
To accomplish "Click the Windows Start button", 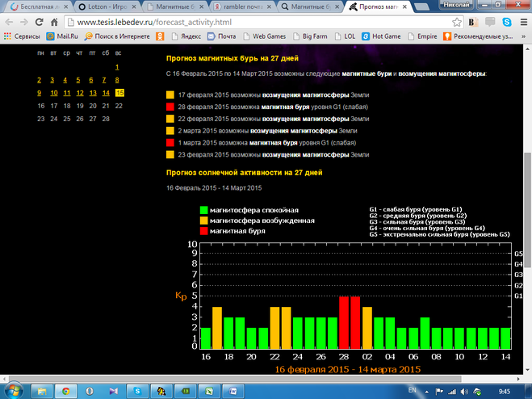I will [x=15, y=390].
